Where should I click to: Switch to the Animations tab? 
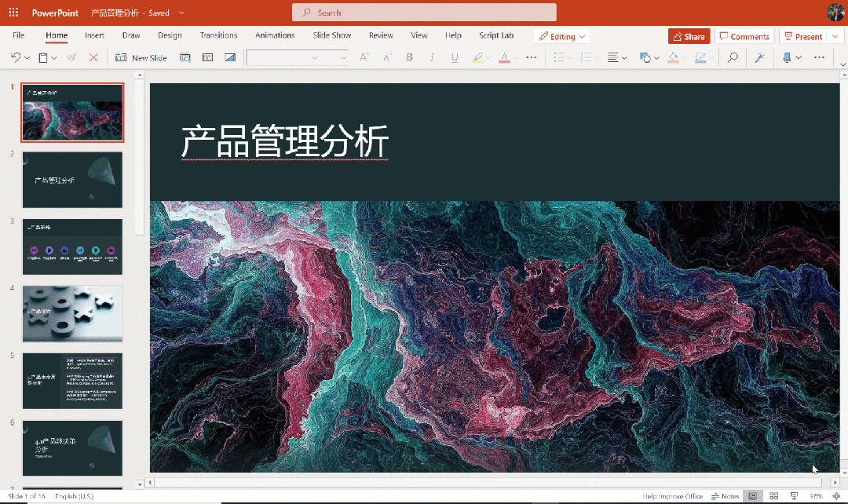pos(275,35)
